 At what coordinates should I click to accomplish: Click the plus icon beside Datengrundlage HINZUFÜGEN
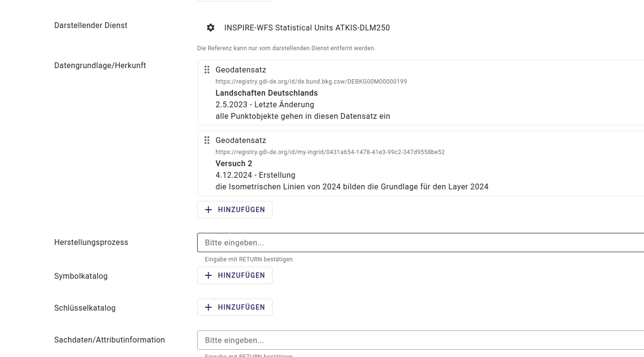click(x=208, y=209)
